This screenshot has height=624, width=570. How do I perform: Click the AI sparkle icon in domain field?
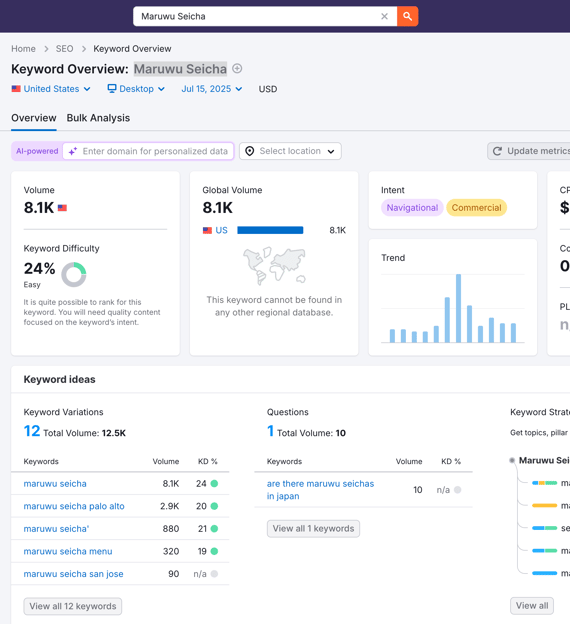[73, 151]
